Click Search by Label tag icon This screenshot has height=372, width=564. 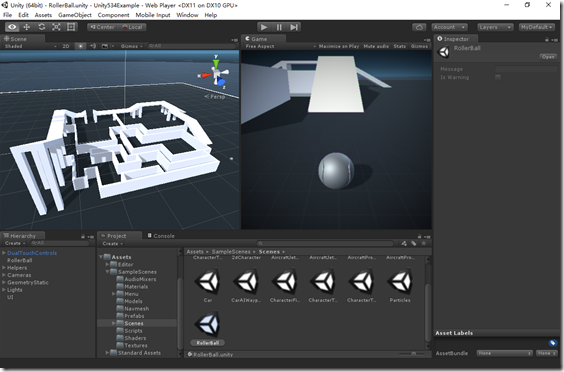tap(414, 244)
